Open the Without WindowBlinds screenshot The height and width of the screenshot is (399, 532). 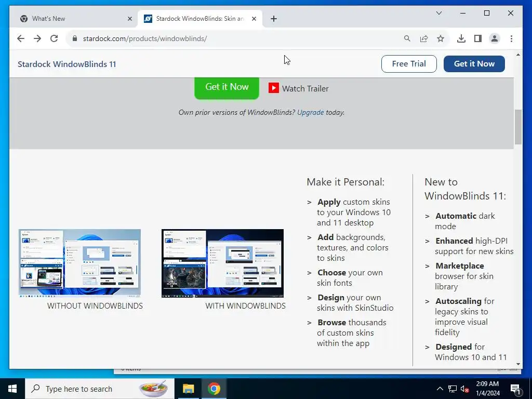pos(79,263)
